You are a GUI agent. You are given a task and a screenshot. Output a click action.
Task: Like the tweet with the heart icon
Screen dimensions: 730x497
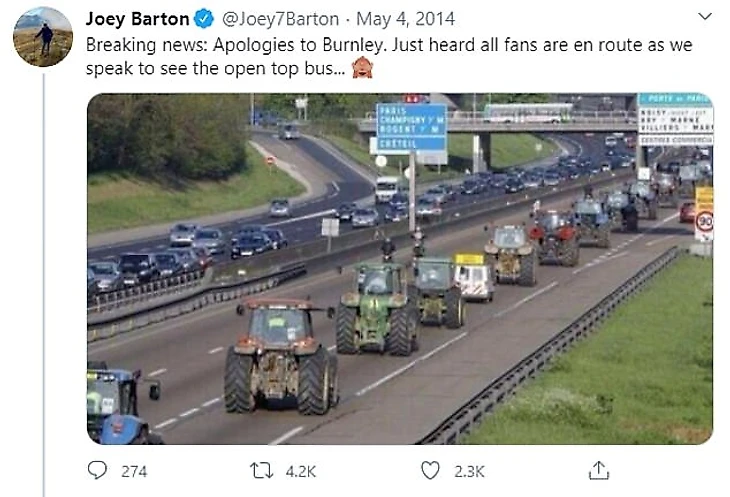tap(430, 470)
